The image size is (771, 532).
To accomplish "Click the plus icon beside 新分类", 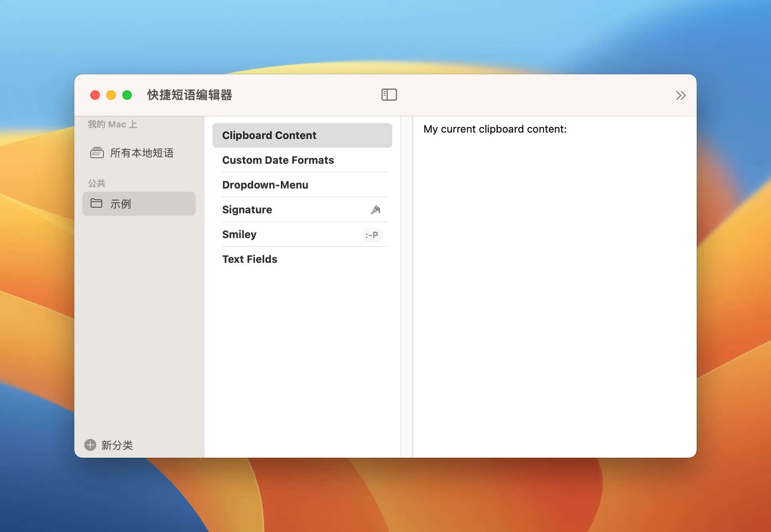I will pos(89,445).
